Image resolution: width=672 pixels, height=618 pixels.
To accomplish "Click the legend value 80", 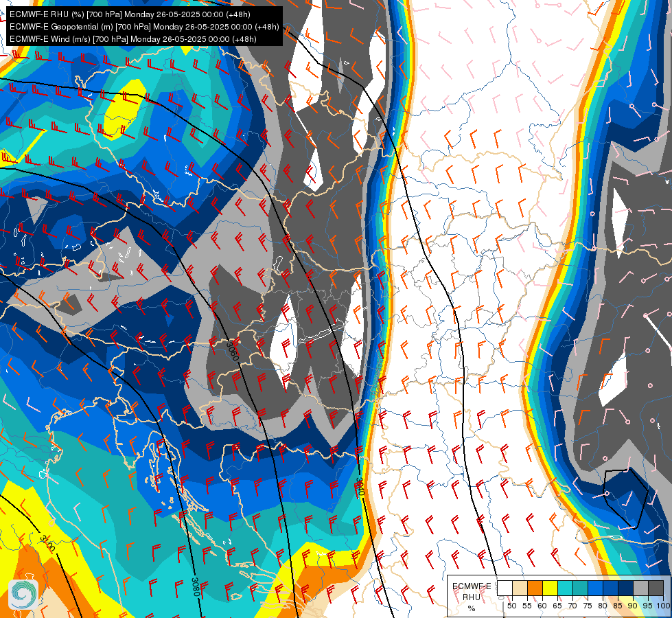I will point(603,606).
